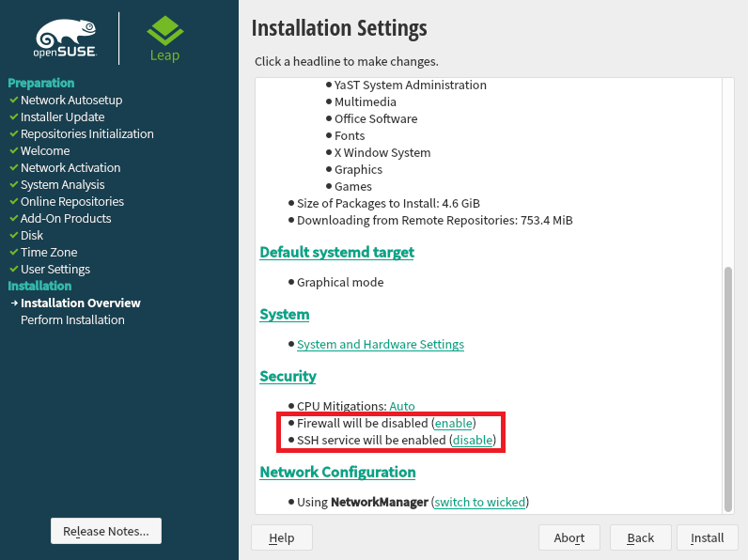Open the System headline settings
The height and width of the screenshot is (560, 748).
pyautogui.click(x=285, y=315)
